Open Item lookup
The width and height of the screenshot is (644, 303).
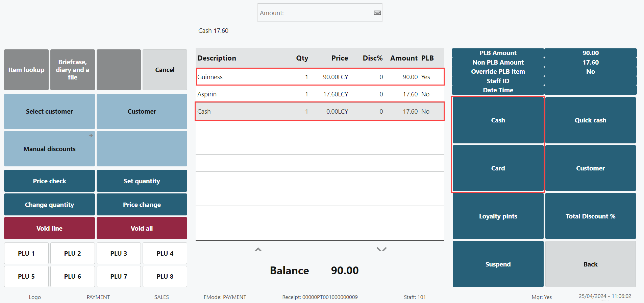pos(26,70)
